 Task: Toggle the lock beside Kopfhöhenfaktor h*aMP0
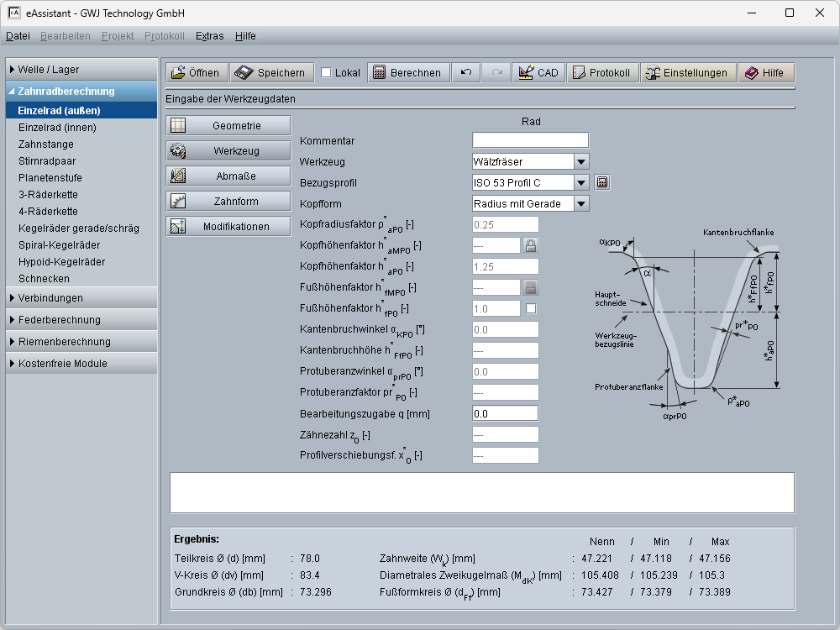coord(531,245)
